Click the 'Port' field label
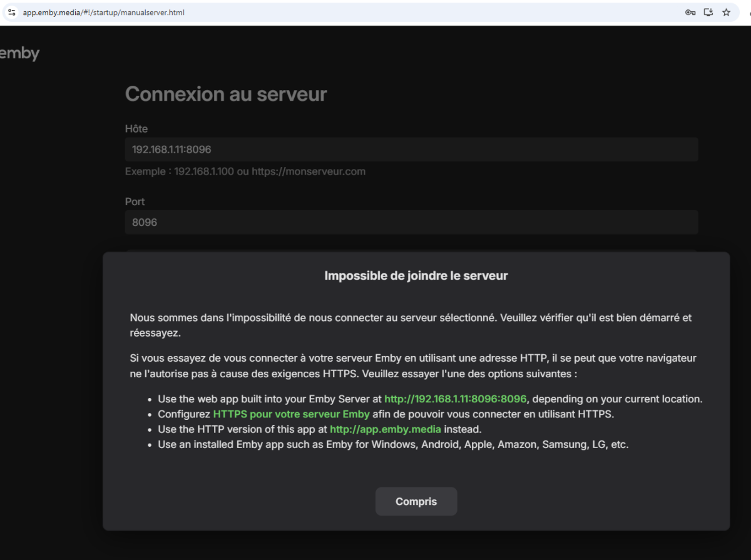The width and height of the screenshot is (751, 560). click(x=135, y=201)
